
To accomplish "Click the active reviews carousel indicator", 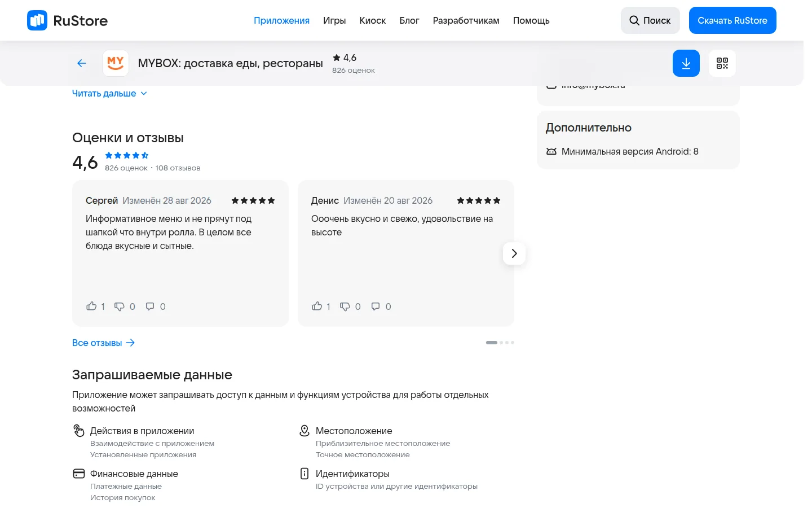I will click(x=492, y=343).
